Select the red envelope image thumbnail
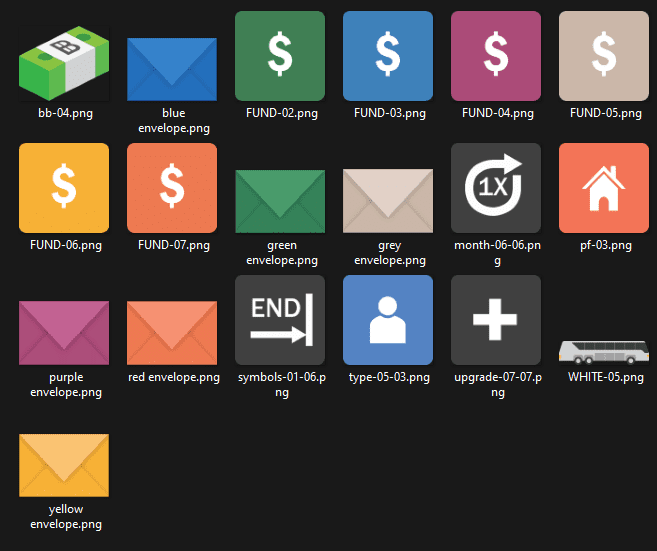 (x=172, y=333)
